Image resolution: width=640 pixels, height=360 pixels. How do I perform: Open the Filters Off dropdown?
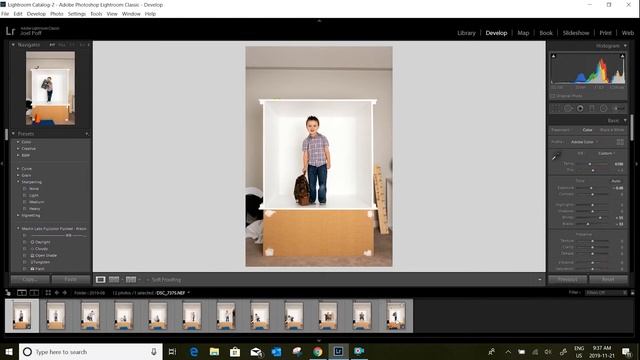point(606,293)
